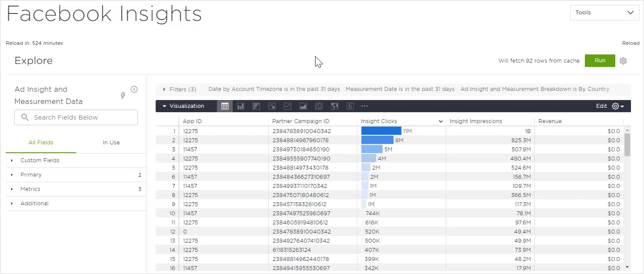Click the green Run button
Image resolution: width=644 pixels, height=274 pixels.
click(600, 60)
